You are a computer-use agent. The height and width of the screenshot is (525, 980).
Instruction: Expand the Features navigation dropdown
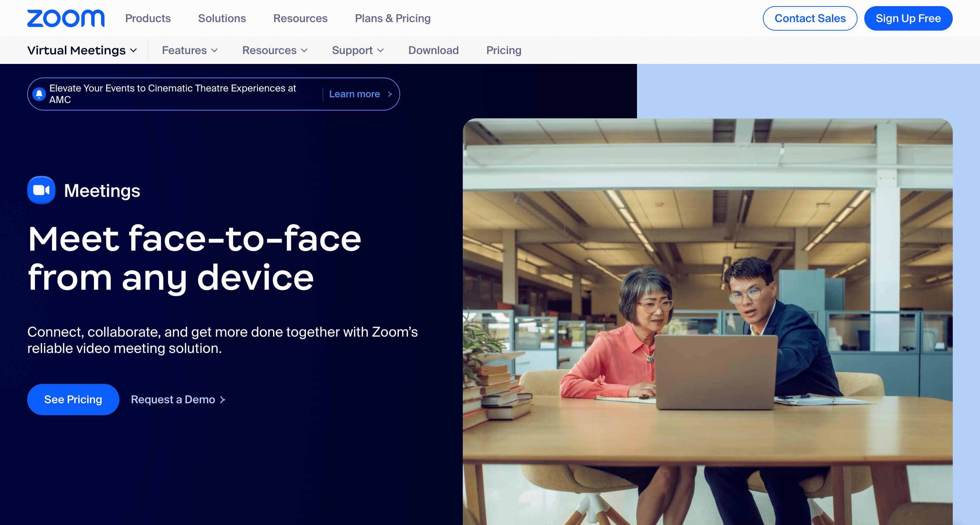pyautogui.click(x=189, y=50)
